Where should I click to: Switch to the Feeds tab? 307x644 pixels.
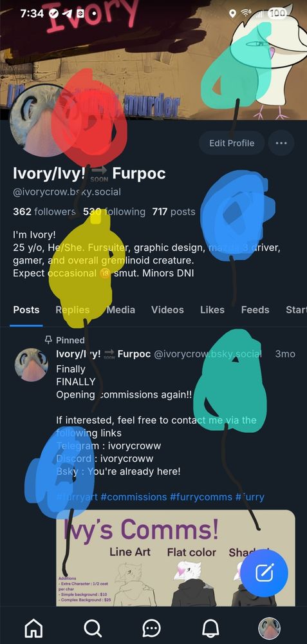click(x=256, y=310)
